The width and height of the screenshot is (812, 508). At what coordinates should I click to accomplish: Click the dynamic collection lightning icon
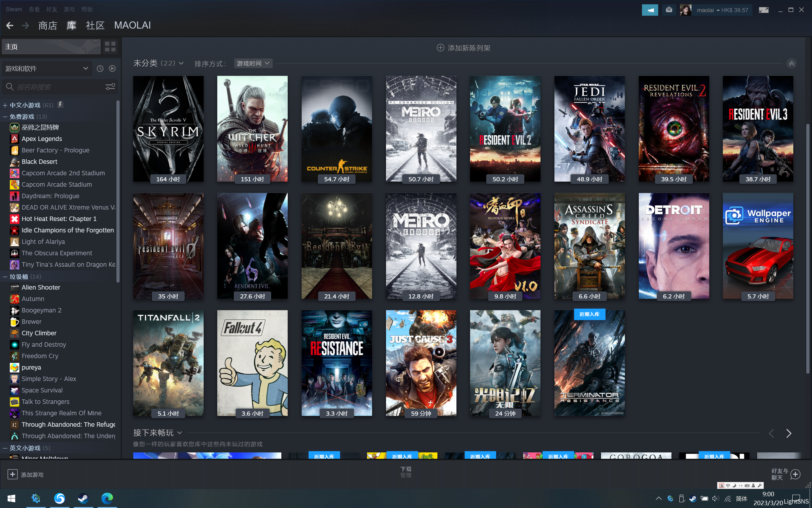pyautogui.click(x=60, y=105)
